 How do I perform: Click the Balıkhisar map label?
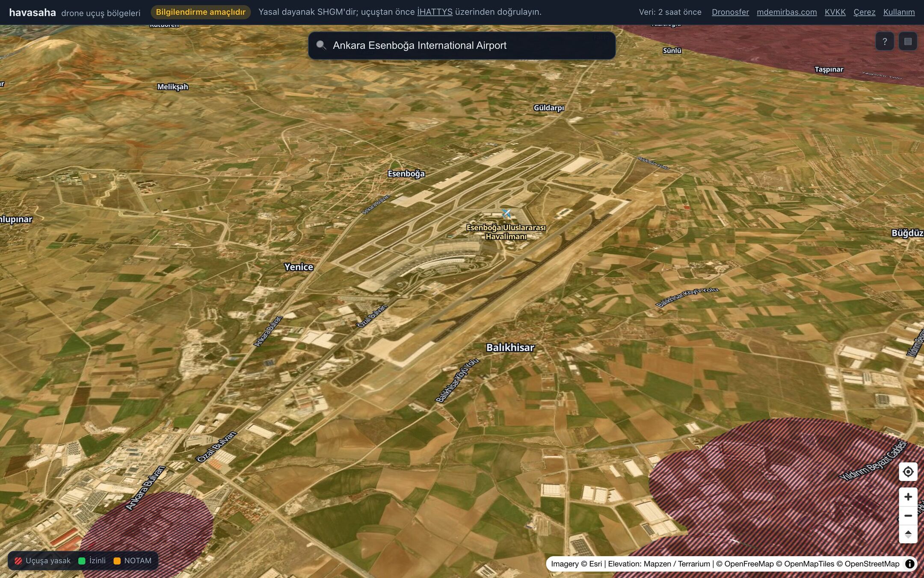tap(510, 348)
